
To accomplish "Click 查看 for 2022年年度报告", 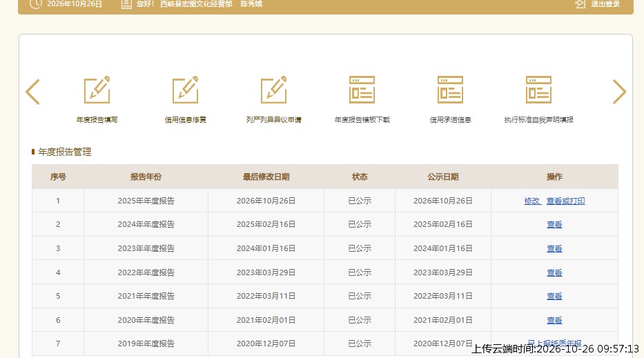I will pos(554,272).
